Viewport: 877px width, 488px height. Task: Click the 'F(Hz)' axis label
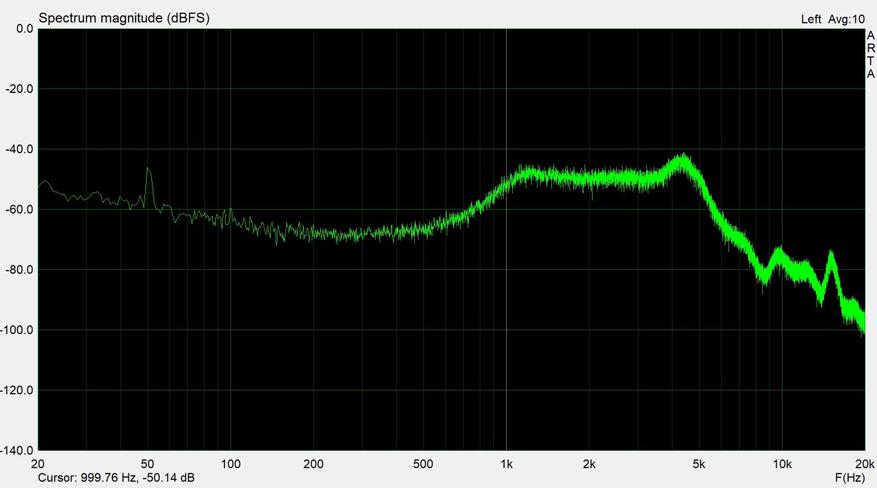(x=850, y=478)
